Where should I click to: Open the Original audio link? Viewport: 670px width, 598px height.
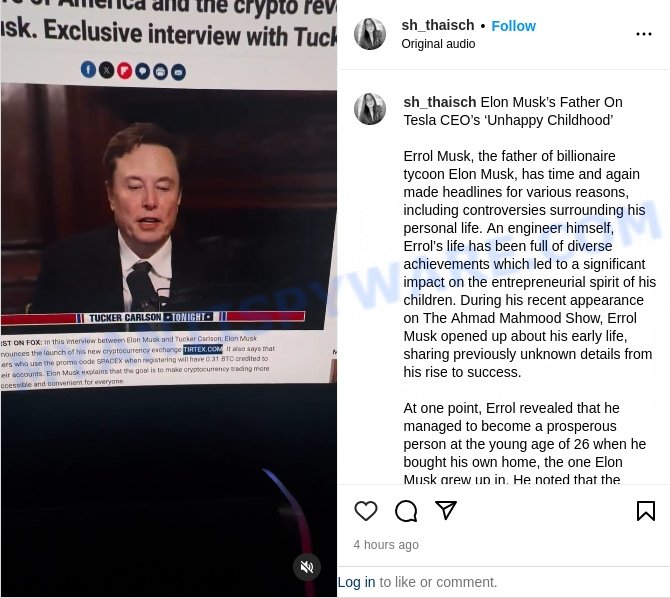(x=438, y=44)
